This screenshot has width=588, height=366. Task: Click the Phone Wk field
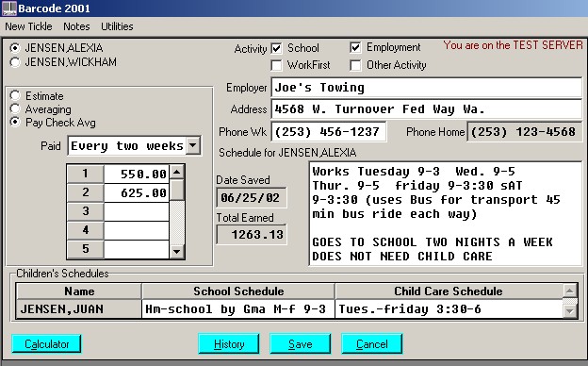pyautogui.click(x=329, y=132)
